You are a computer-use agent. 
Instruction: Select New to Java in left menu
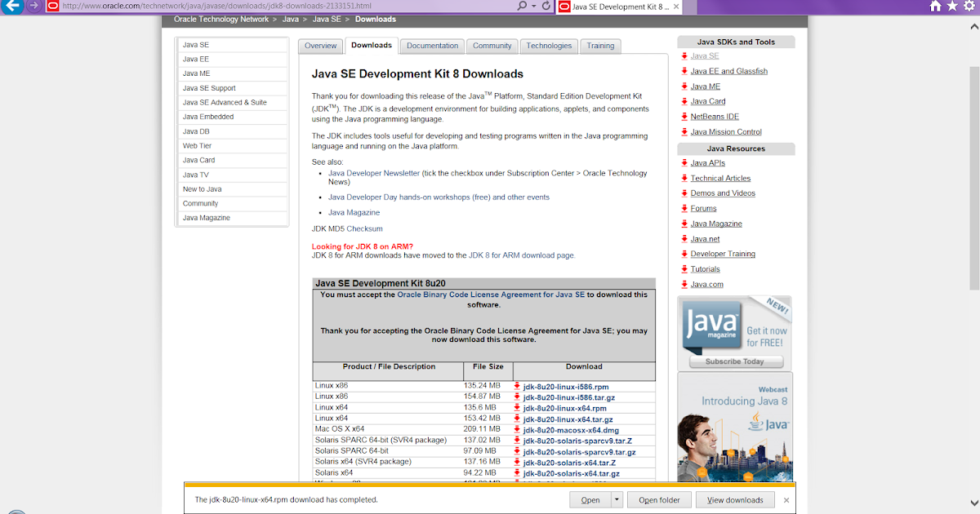click(233, 189)
